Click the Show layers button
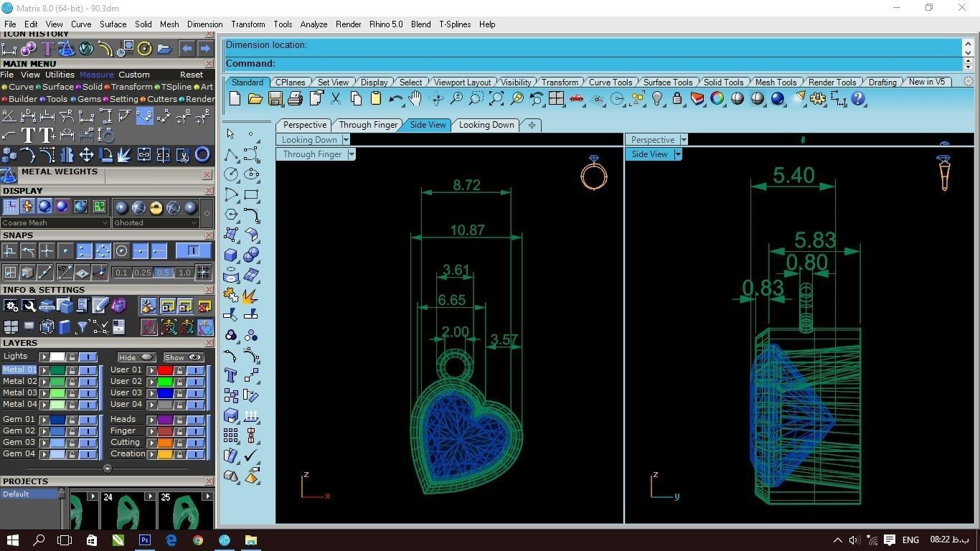980x551 pixels. tap(184, 357)
